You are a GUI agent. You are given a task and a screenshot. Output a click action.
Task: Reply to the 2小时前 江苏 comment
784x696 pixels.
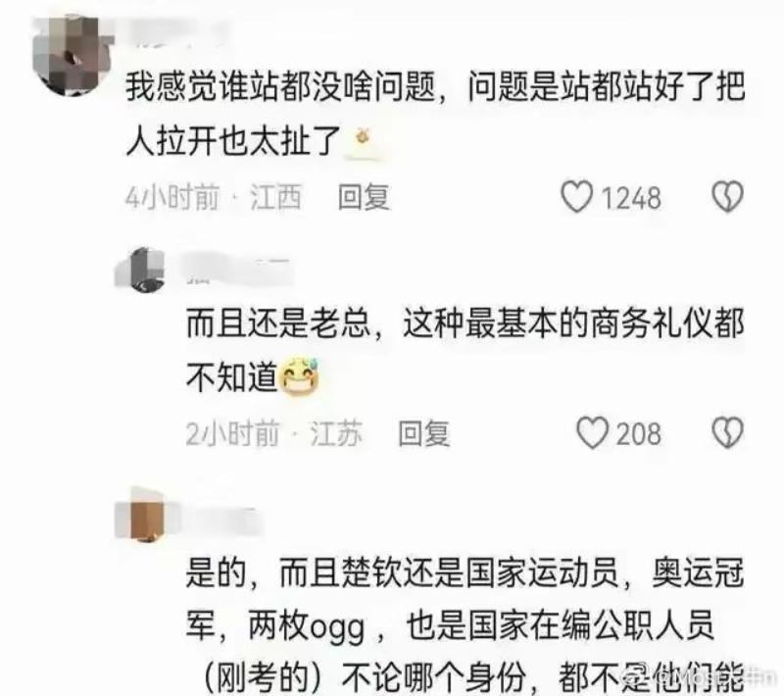pos(424,434)
